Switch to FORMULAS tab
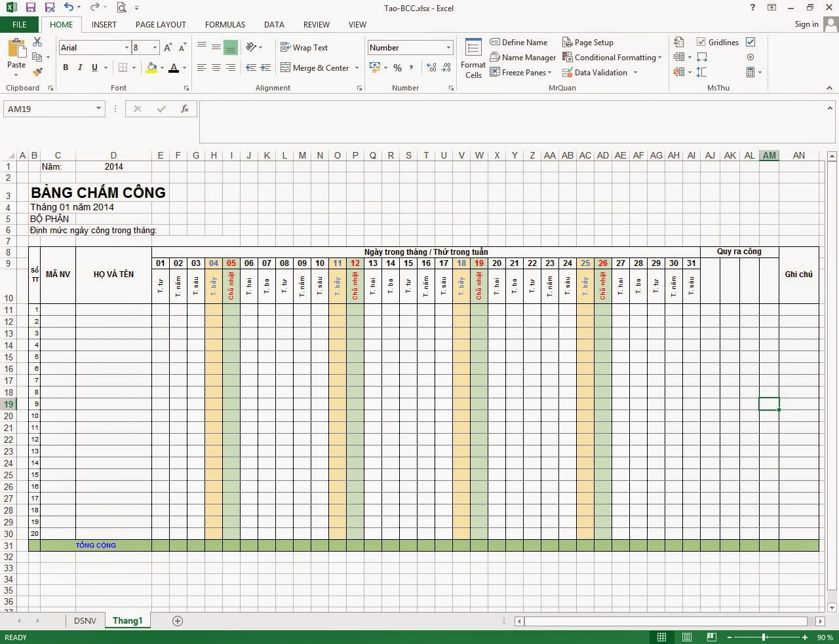The height and width of the screenshot is (644, 839). (x=225, y=24)
